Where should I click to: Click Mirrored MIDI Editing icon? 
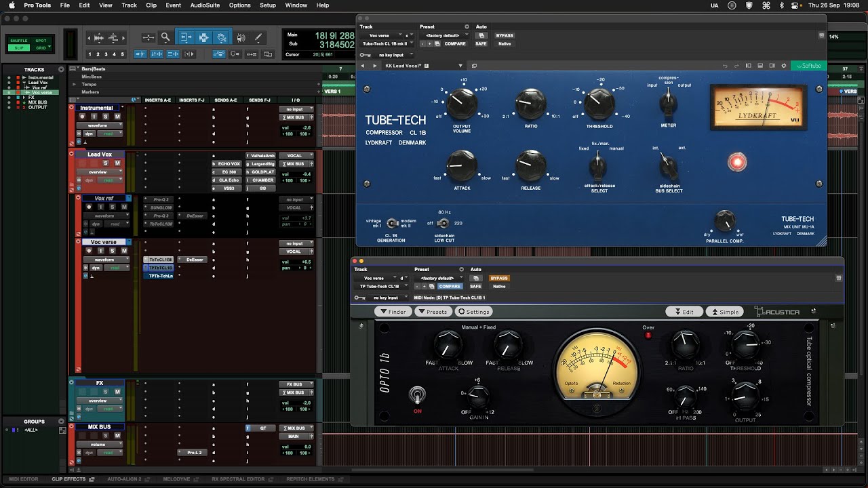pos(252,54)
